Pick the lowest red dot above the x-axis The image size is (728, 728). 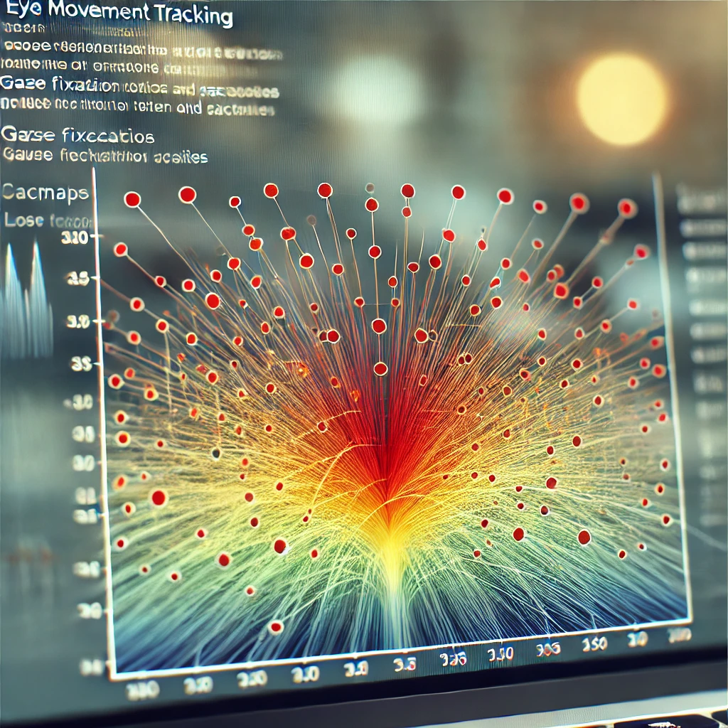[x=275, y=627]
